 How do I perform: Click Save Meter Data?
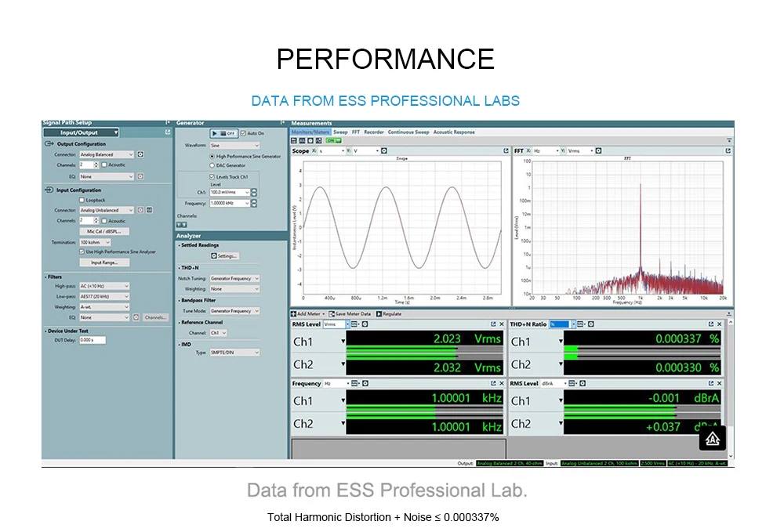[350, 313]
